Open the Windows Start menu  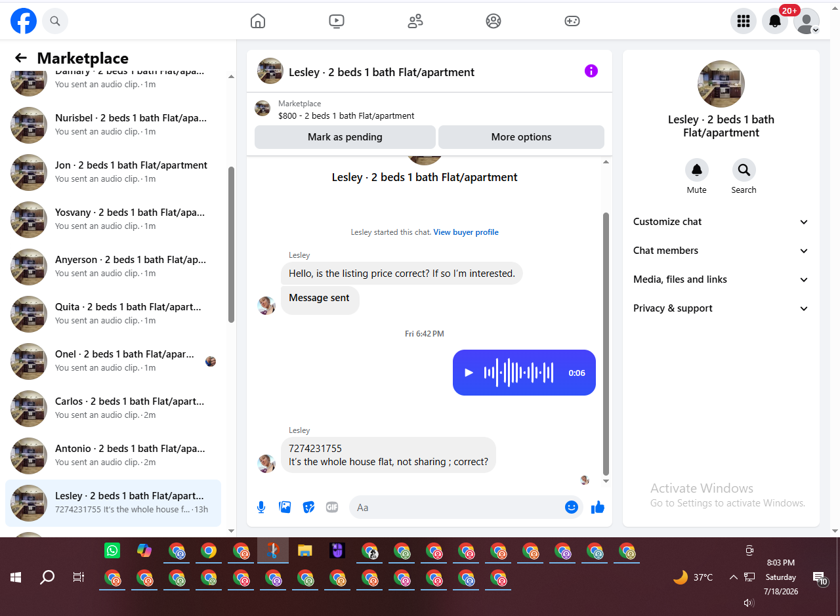(16, 577)
